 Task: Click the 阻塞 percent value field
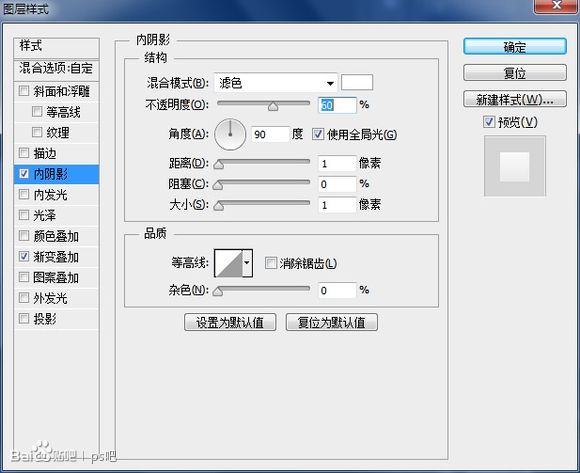337,184
